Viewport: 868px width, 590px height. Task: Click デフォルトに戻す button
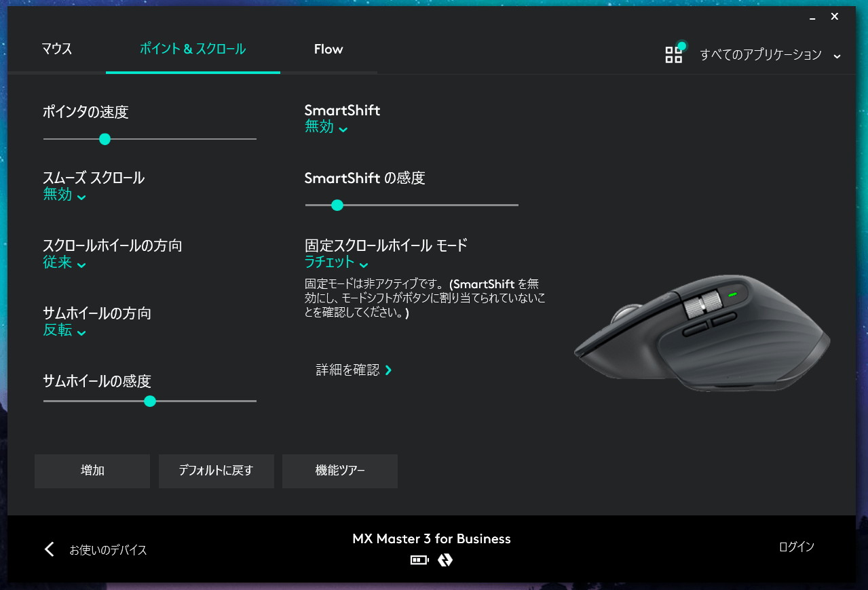point(216,471)
